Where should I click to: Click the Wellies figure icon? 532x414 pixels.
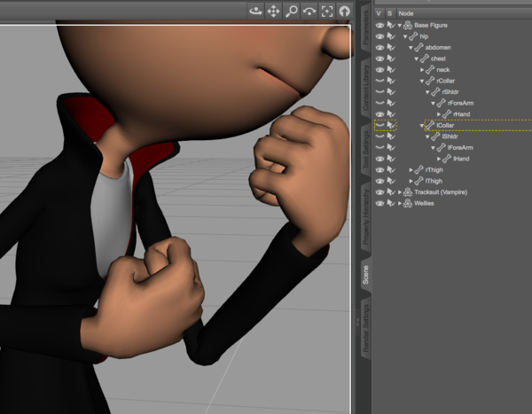408,203
